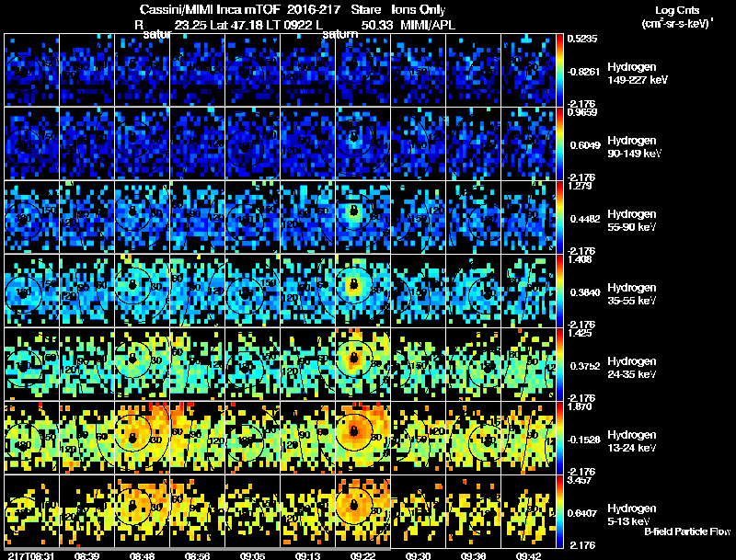Click the '09:30' time axis label
Screen dimensions: 736x560
tap(418, 555)
